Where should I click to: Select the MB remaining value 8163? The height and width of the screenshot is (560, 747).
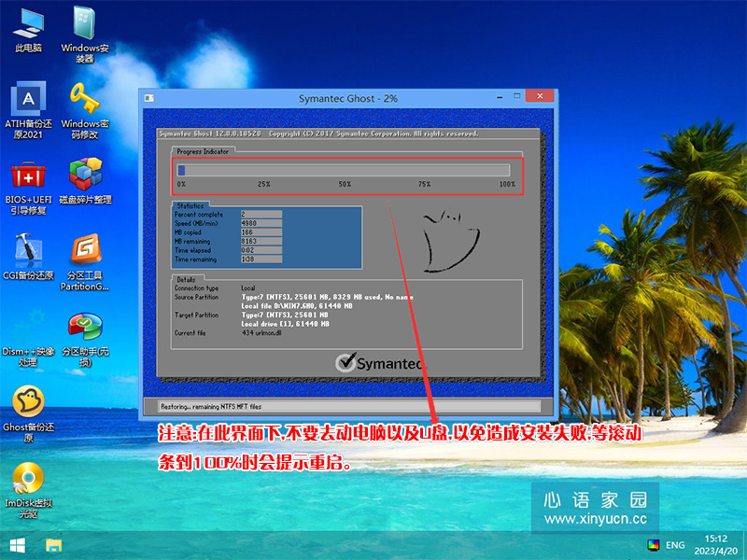[x=261, y=242]
